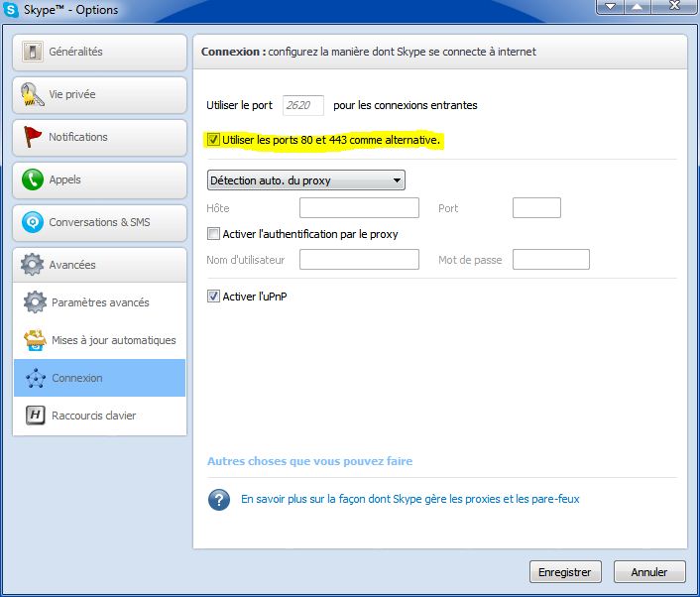Close the Skype Options window
Viewport: 700px width, 597px height.
pos(675,6)
